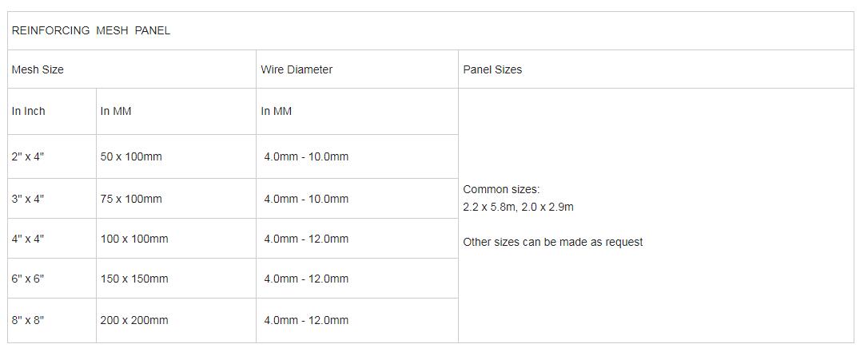
Task: Click the 'Other sizes can be made' text
Action: tap(553, 242)
